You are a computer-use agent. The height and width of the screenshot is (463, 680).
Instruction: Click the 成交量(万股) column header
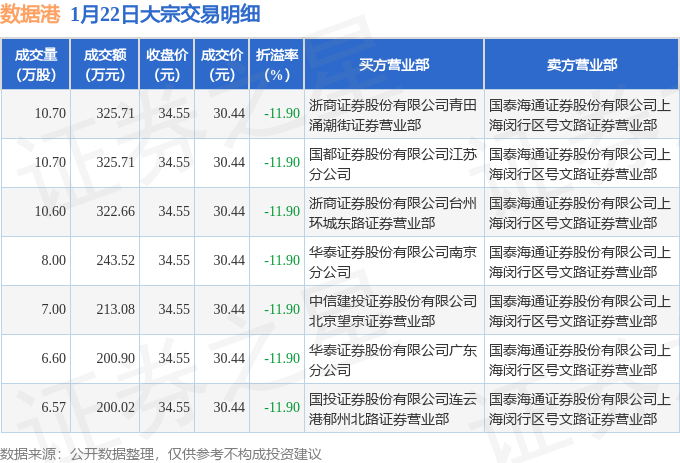pyautogui.click(x=36, y=65)
